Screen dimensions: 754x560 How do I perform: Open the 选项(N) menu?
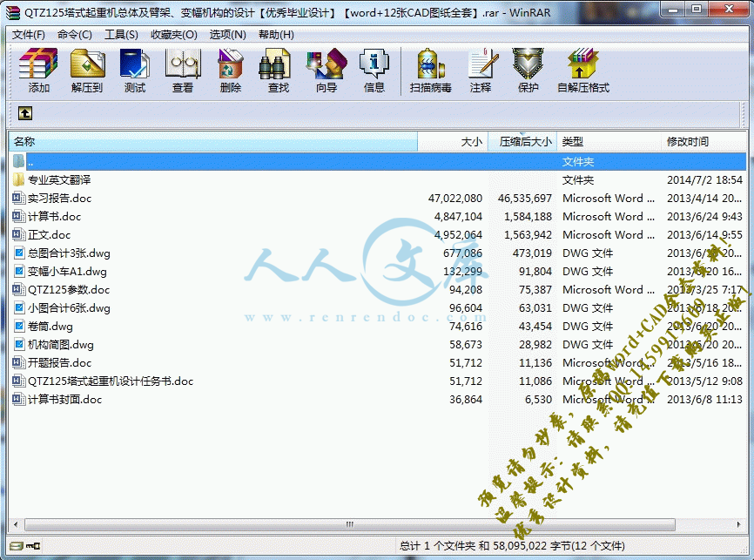(x=227, y=35)
